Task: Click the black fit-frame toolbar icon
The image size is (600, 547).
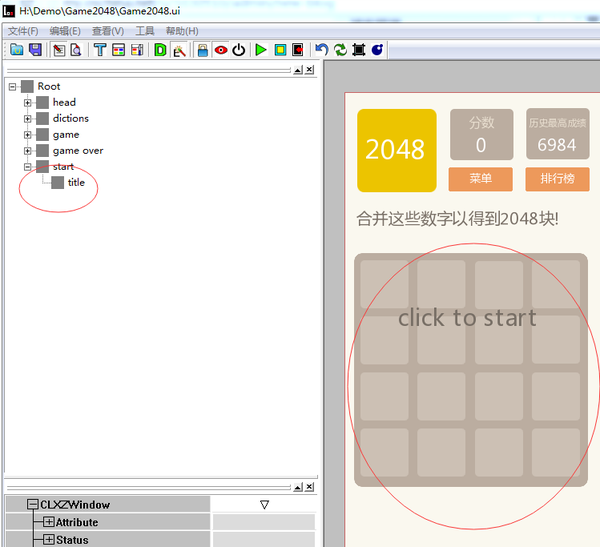Action: [359, 50]
